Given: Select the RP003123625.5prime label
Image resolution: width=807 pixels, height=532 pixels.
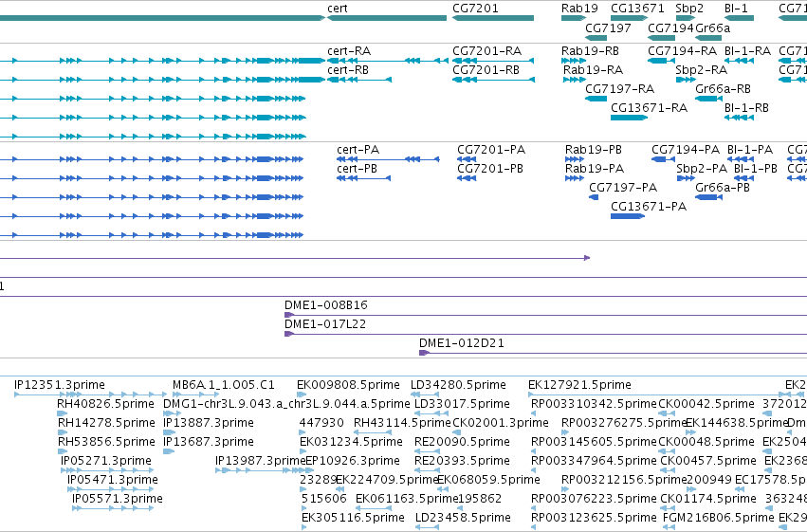Looking at the screenshot, I should pos(594,518).
